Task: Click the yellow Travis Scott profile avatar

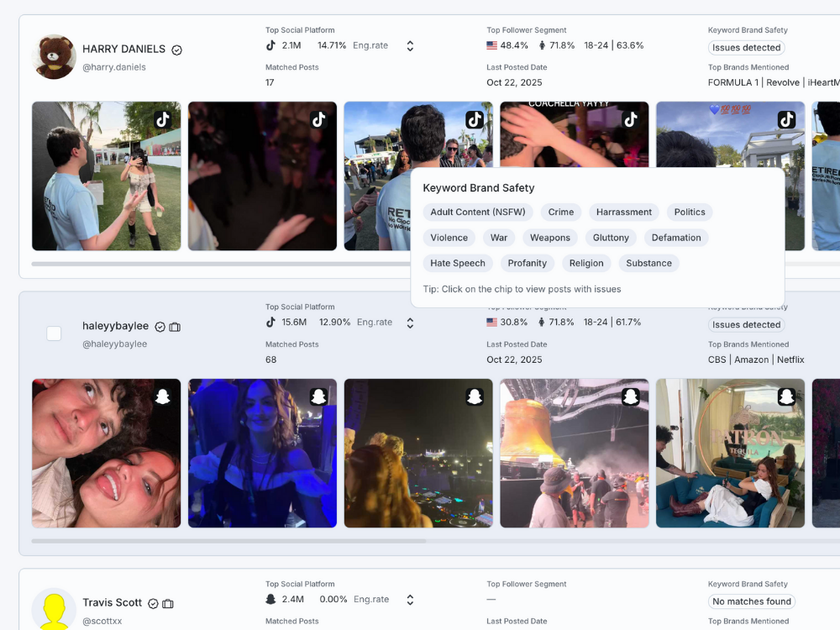Action: point(54,609)
